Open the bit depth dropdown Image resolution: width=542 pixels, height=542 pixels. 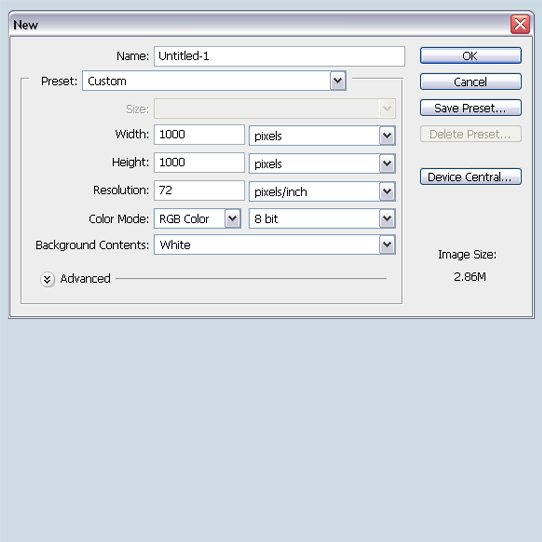[322, 218]
